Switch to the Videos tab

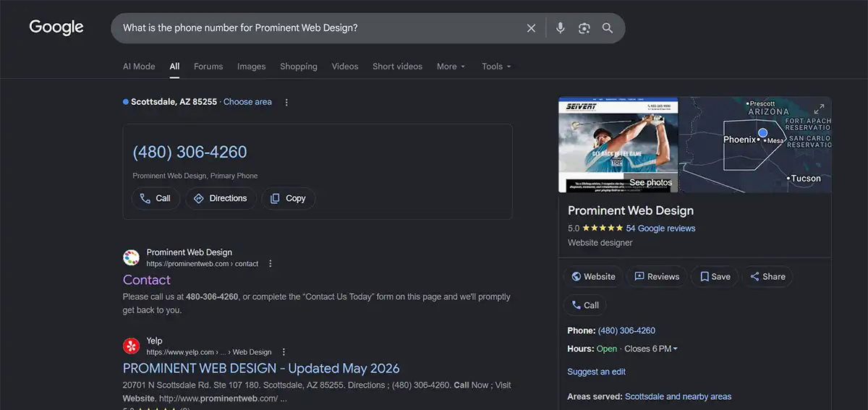point(345,66)
